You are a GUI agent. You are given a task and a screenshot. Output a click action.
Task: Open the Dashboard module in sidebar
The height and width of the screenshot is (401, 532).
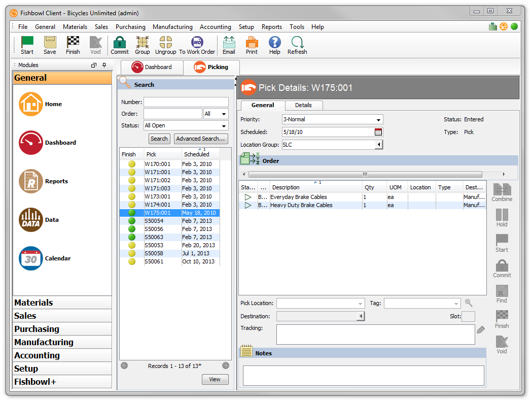point(31,143)
